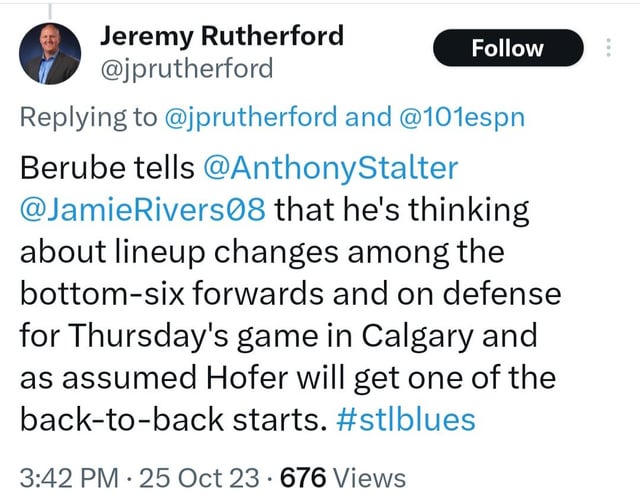
Task: Open the Jeremy Rutherford display name
Action: pos(222,36)
